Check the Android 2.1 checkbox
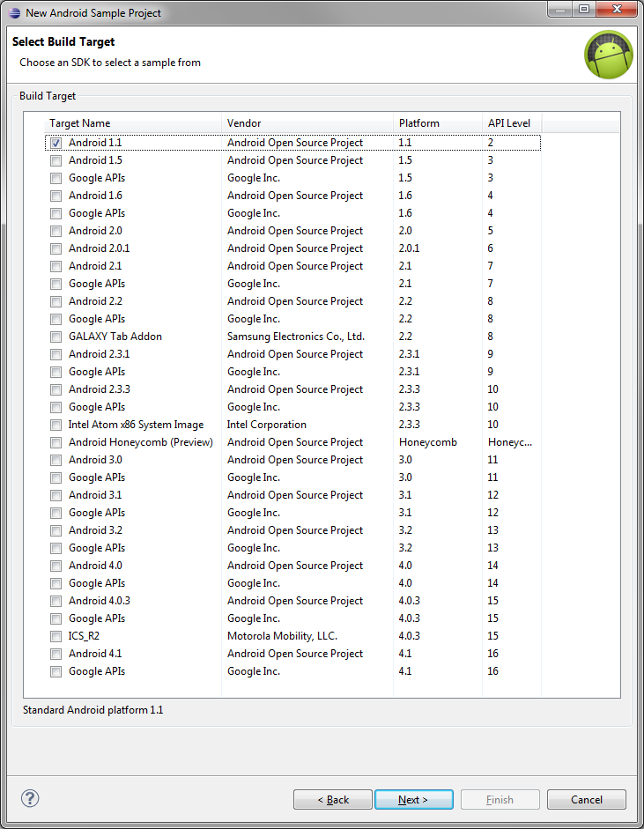The height and width of the screenshot is (829, 644). point(56,266)
